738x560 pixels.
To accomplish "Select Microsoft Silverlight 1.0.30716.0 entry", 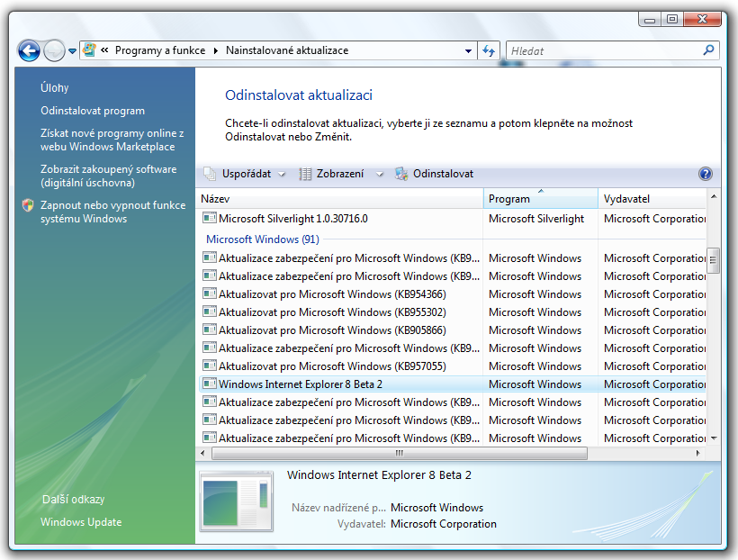I will [293, 219].
